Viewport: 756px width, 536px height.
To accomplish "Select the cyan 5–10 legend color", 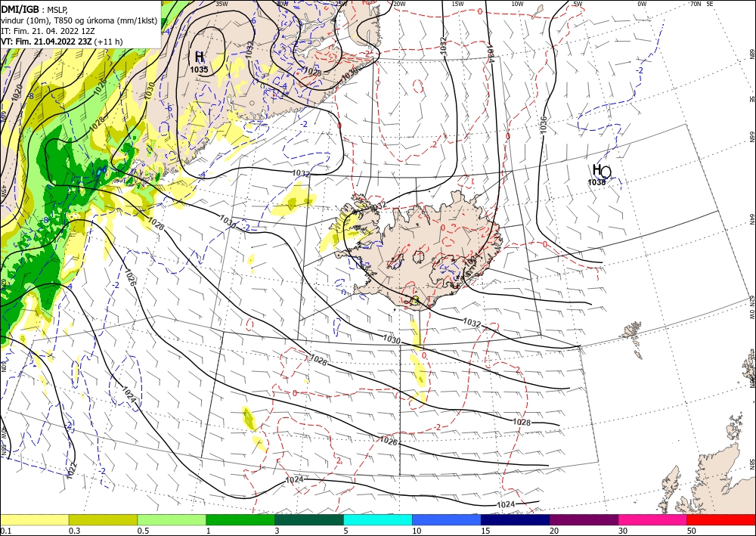I will tap(378, 519).
